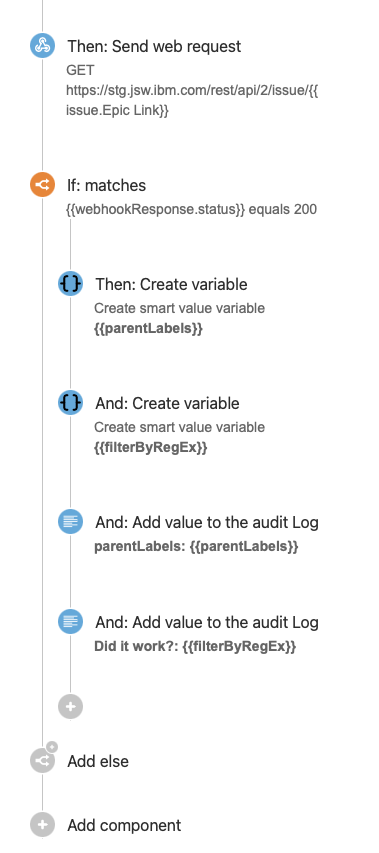
Task: Click the Add component label
Action: pos(124,825)
